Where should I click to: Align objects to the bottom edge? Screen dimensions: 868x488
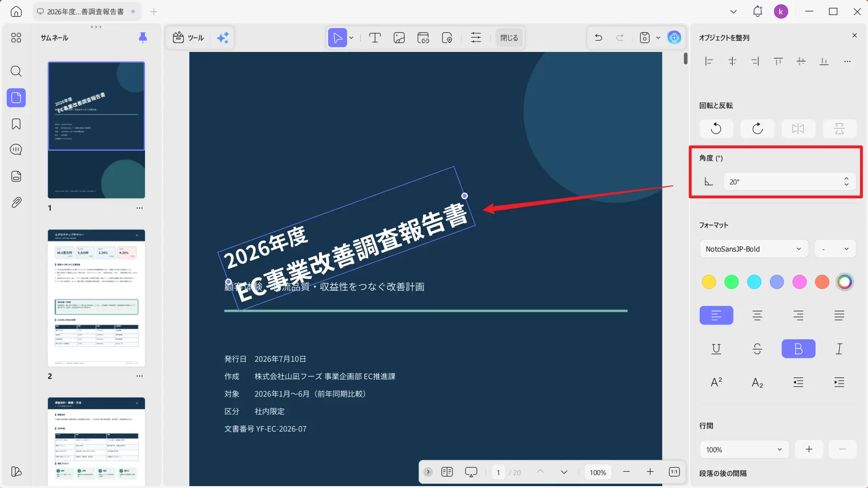(824, 61)
